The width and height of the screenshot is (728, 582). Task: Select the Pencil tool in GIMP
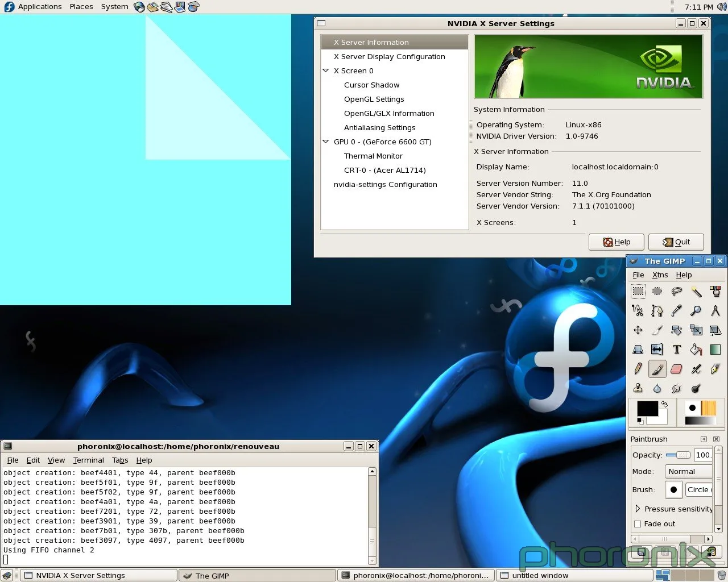point(638,369)
